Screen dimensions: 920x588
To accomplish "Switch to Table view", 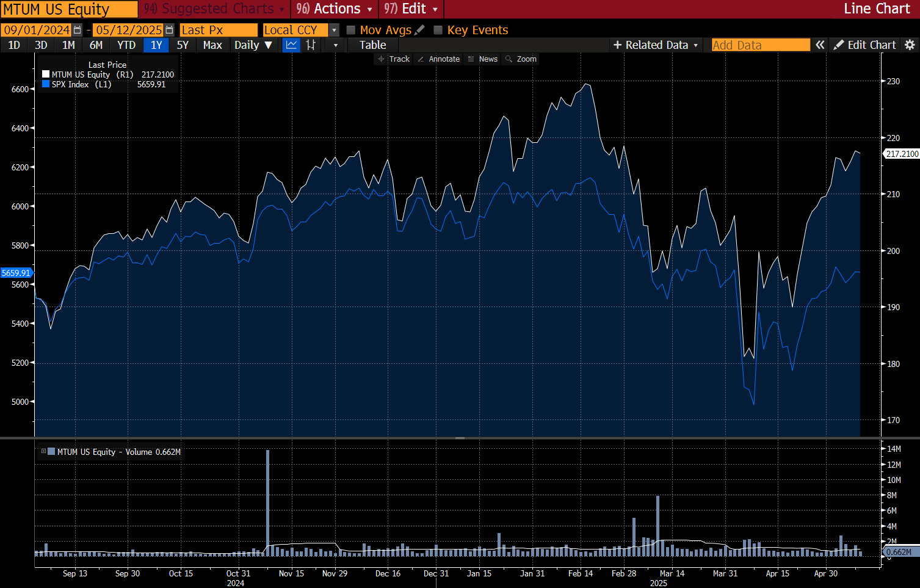I will tap(372, 45).
